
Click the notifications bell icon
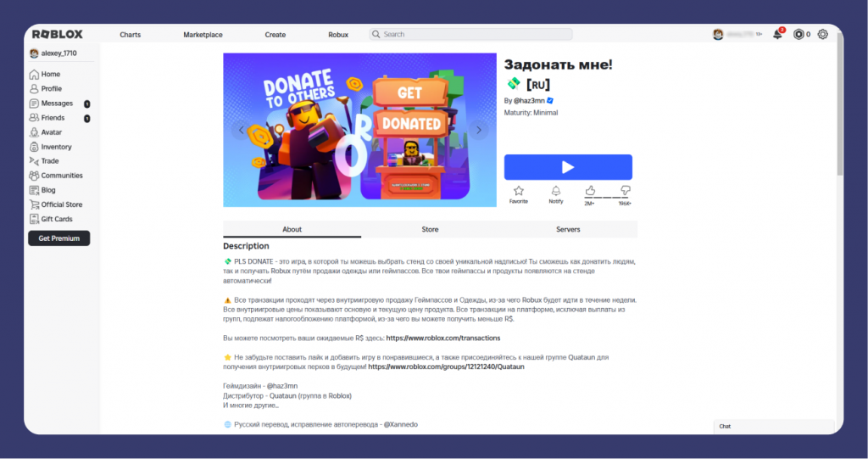[x=777, y=35]
